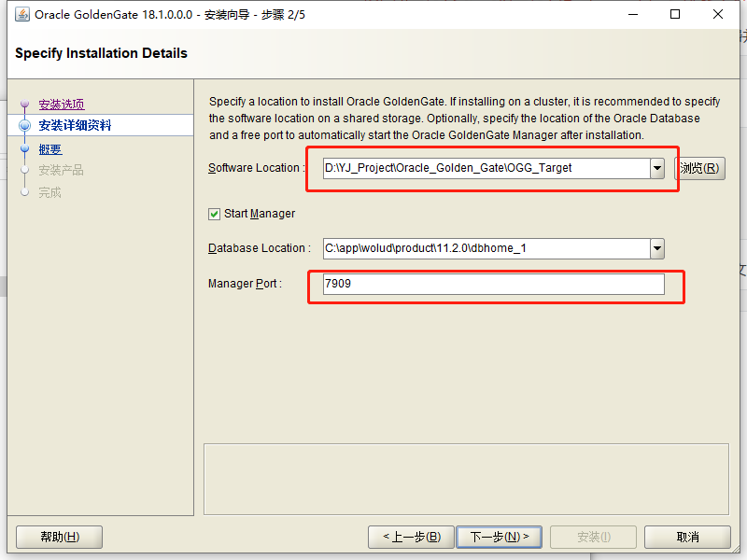Click the Manager Port input field
This screenshot has height=560, width=747.
point(494,284)
